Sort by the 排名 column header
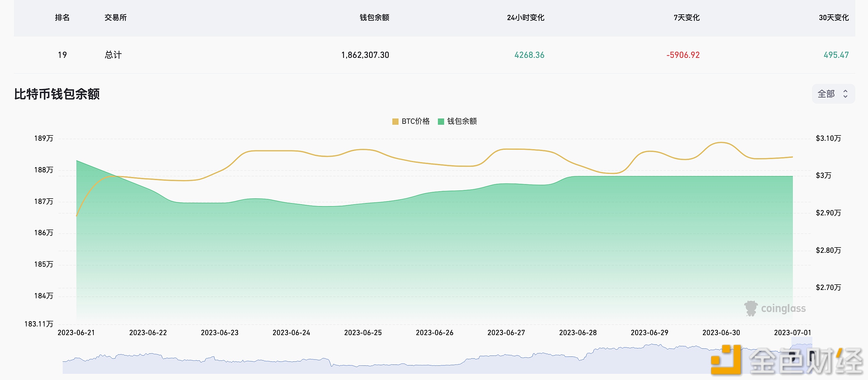Screen dimensions: 868x380 62,18
